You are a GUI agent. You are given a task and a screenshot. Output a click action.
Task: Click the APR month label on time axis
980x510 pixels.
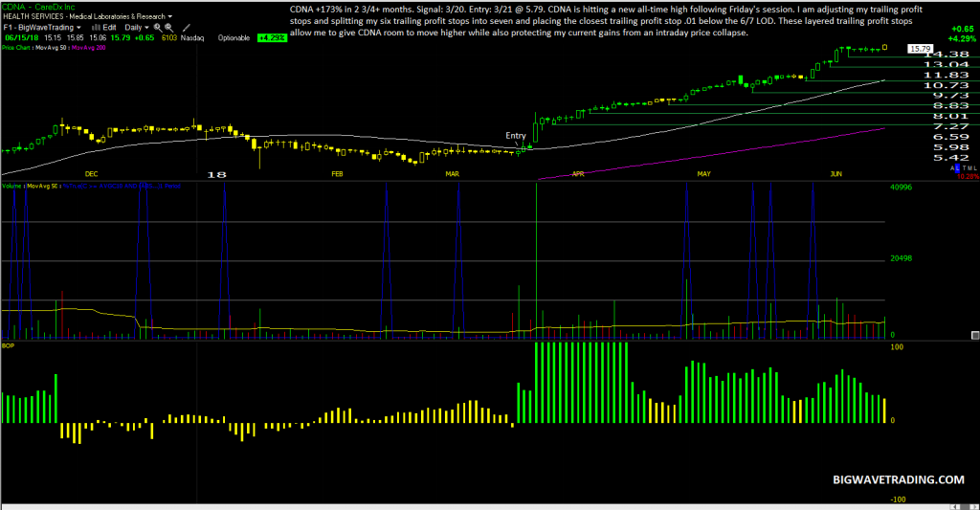578,174
